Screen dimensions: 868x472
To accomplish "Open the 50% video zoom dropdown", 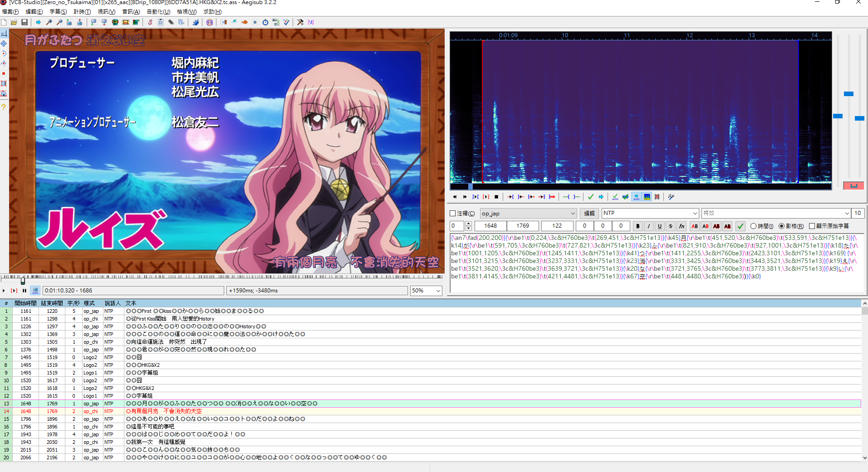I will (426, 291).
